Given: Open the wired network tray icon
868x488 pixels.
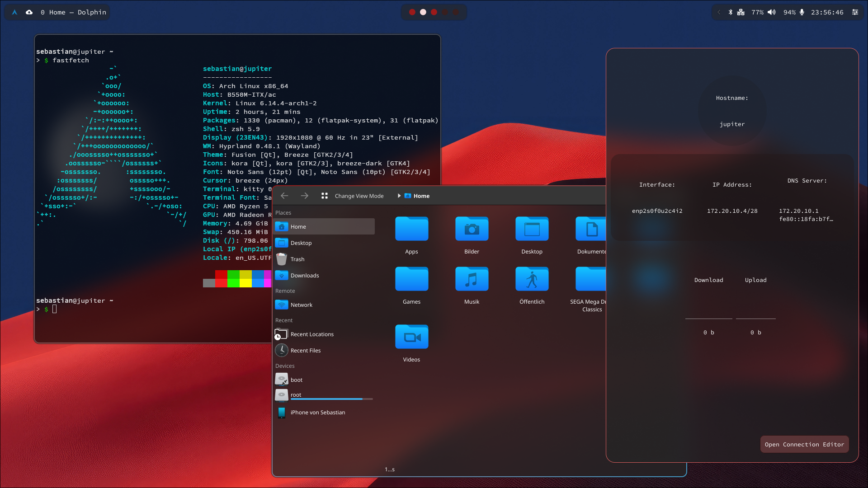Looking at the screenshot, I should (741, 12).
